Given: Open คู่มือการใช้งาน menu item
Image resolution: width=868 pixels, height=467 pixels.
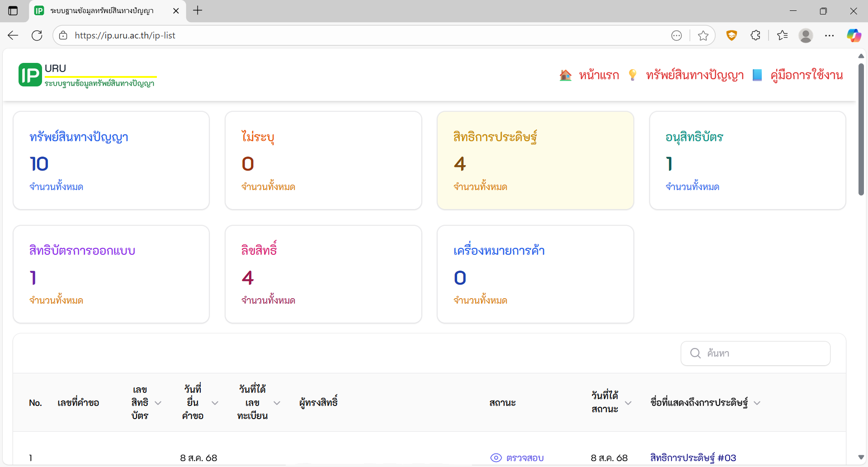Looking at the screenshot, I should click(x=807, y=75).
